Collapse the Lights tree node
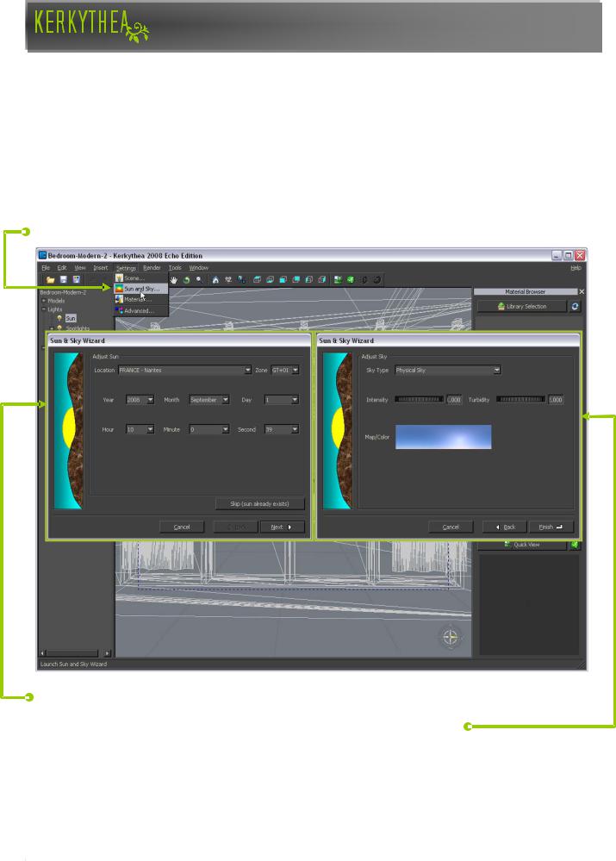616x861 pixels. pyautogui.click(x=44, y=309)
